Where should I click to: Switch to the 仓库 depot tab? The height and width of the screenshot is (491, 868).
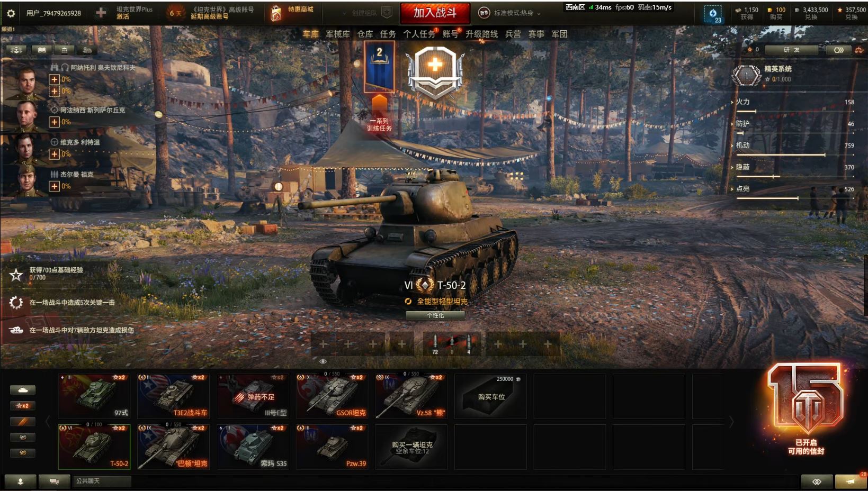[x=365, y=34]
